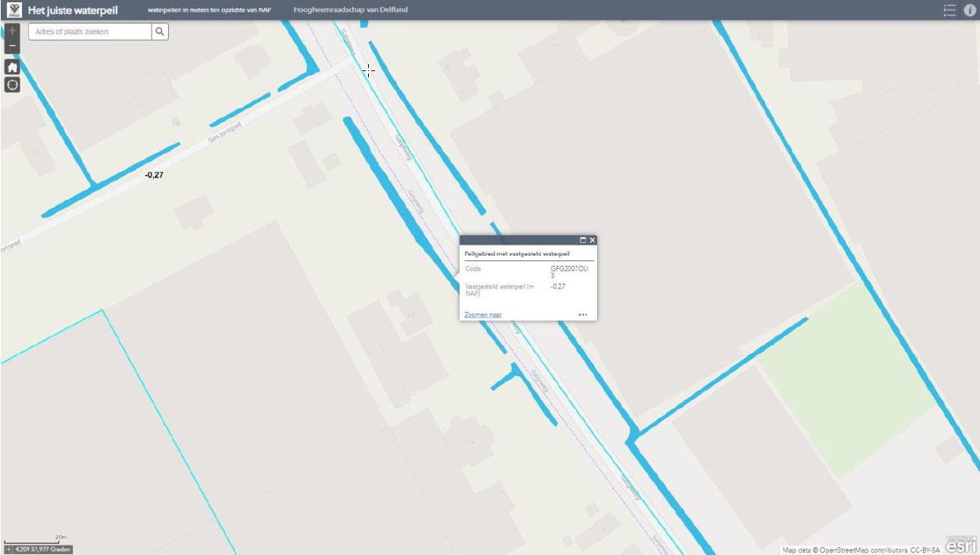Activate the my location button

pyautogui.click(x=12, y=84)
